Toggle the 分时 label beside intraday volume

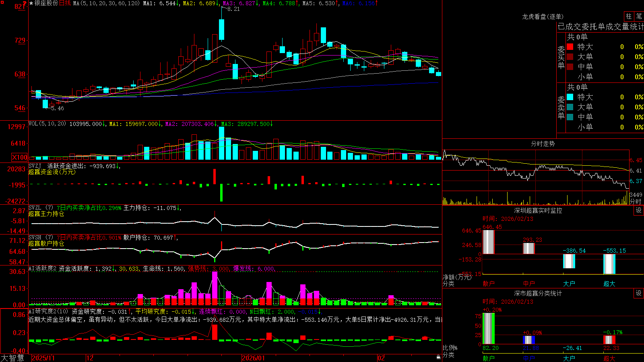coord(636,201)
